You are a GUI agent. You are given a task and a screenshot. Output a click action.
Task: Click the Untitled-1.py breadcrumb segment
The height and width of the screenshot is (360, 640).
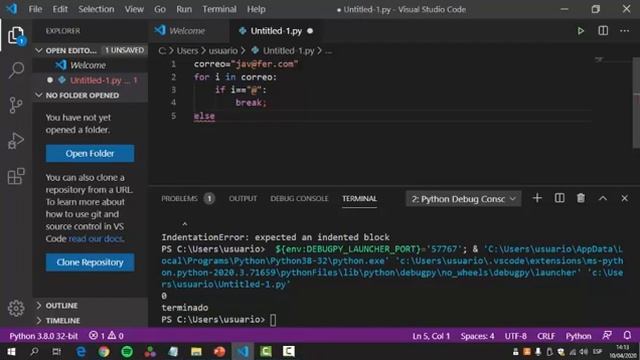pyautogui.click(x=288, y=51)
